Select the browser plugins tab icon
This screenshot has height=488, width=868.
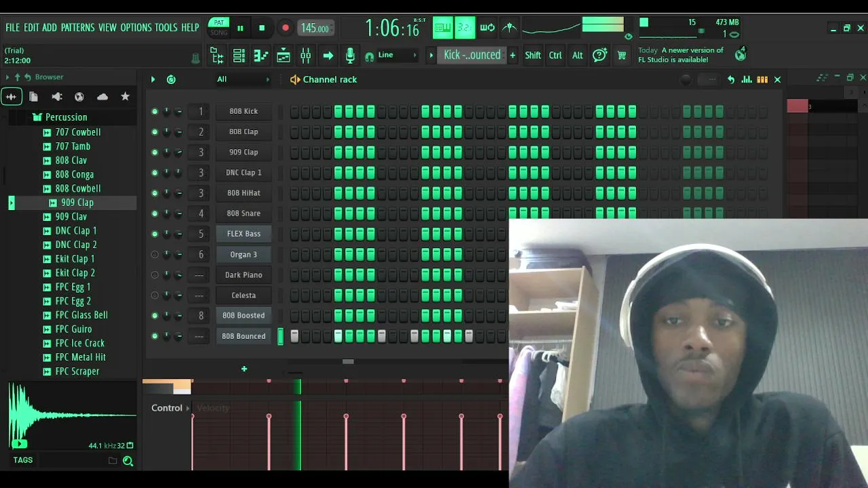point(57,97)
